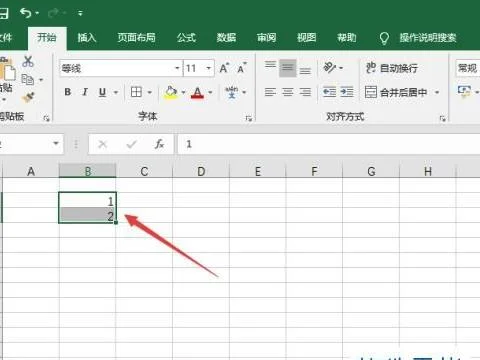Open the font size 11 dropdown
The width and height of the screenshot is (480, 360).
(208, 68)
